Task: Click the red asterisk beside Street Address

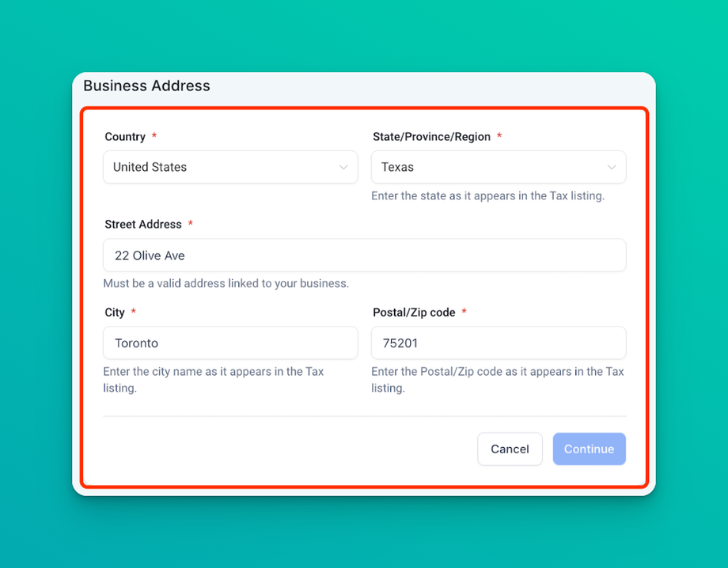Action: (191, 225)
